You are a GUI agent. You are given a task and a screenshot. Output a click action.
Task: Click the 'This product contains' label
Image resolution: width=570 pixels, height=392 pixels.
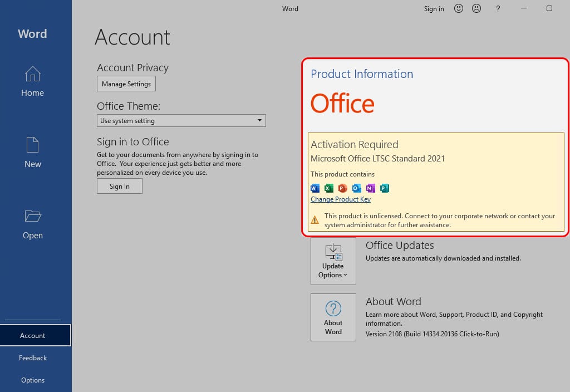pos(342,174)
